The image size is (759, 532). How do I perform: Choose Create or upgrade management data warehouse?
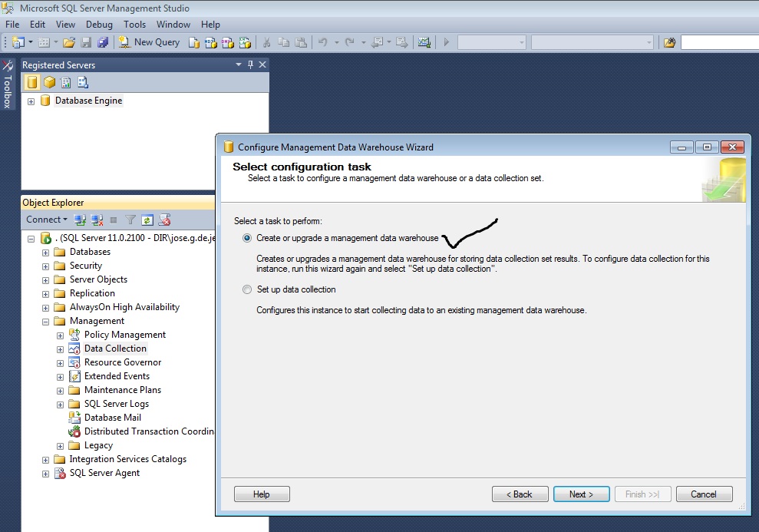(247, 238)
